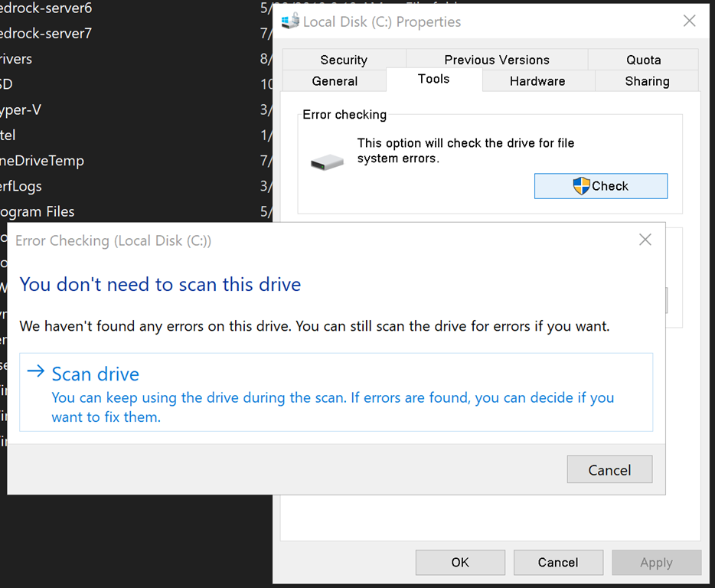Screen dimensions: 715x588
Task: Click Apply in the Properties window
Action: tap(657, 563)
